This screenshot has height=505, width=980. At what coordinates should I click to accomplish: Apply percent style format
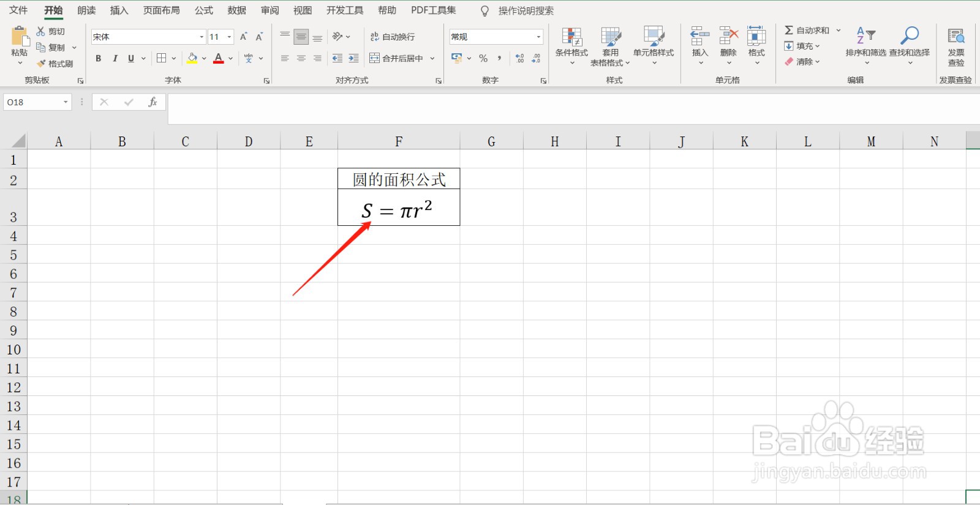[483, 58]
